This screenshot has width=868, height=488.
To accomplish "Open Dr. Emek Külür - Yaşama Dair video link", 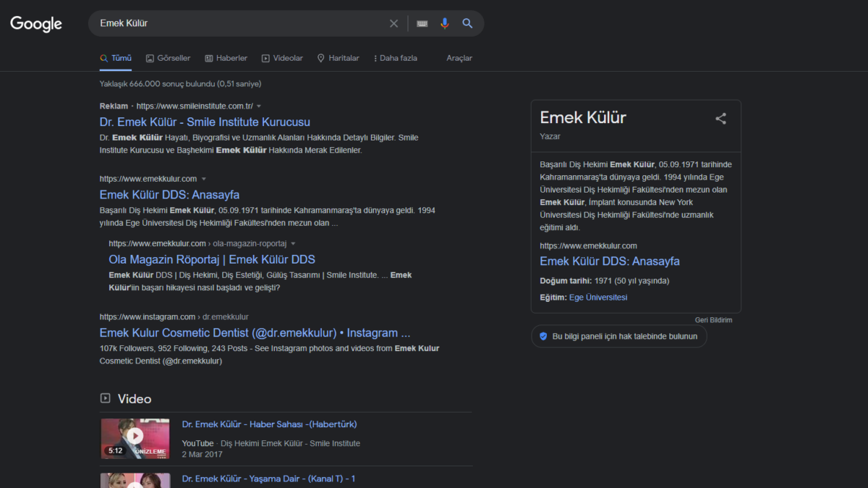I will pos(268,479).
